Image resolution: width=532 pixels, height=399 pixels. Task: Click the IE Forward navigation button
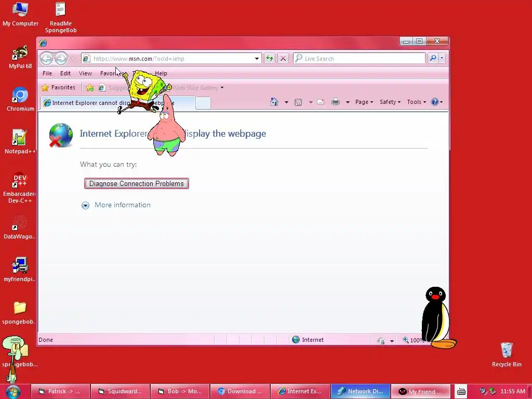pyautogui.click(x=61, y=58)
